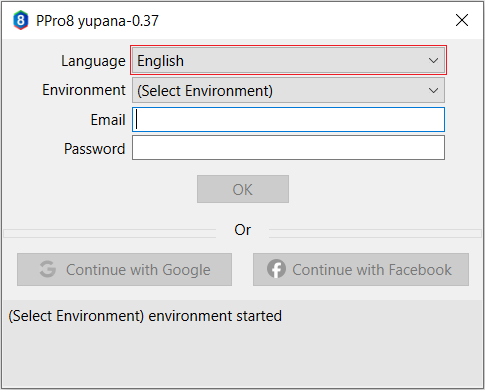The image size is (485, 390).
Task: Click the window title PPro8 yupana-0.37
Action: click(x=97, y=21)
